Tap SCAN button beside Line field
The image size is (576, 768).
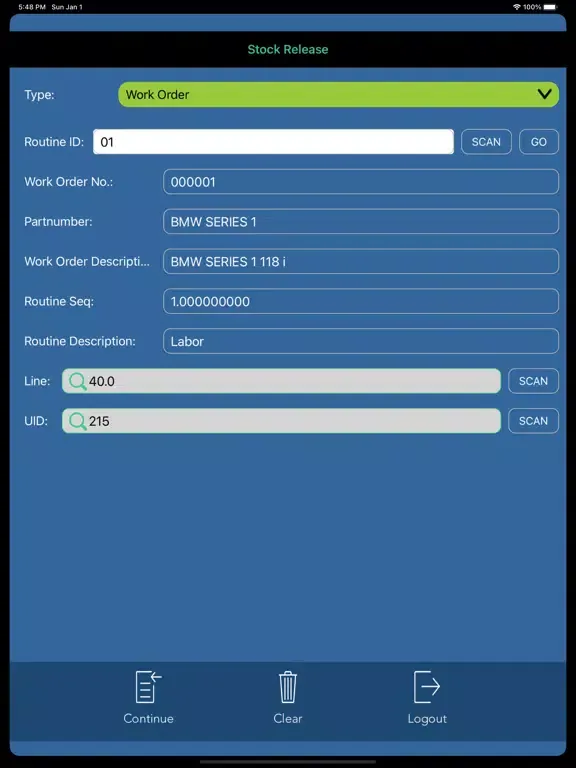533,381
